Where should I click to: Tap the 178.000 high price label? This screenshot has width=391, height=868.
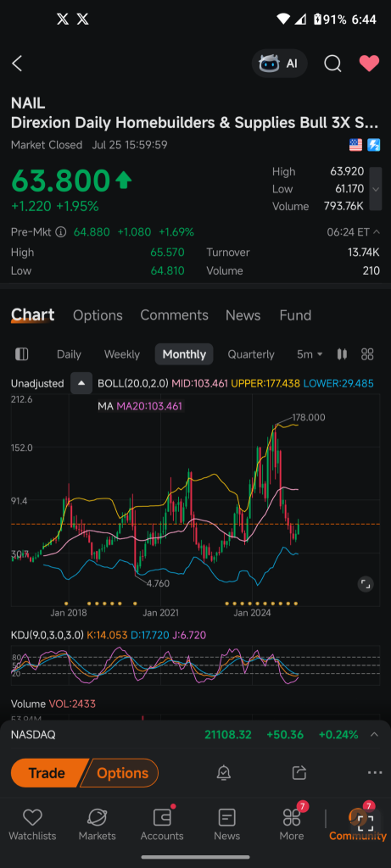(308, 417)
